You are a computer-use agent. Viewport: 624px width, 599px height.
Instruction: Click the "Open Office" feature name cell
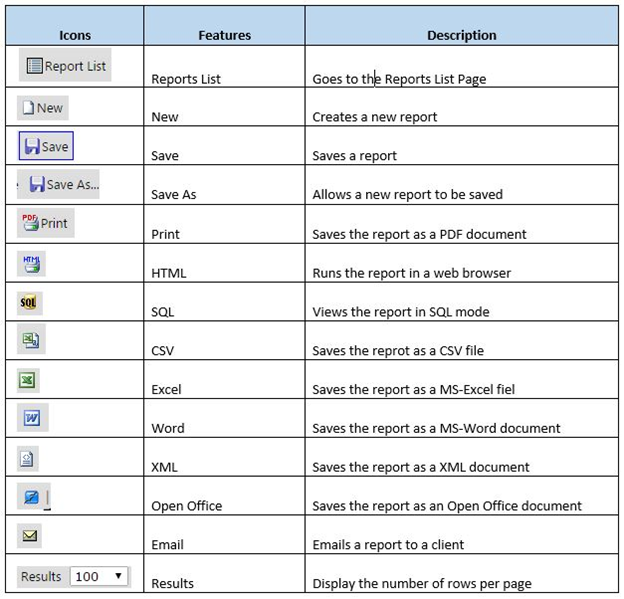pyautogui.click(x=186, y=506)
